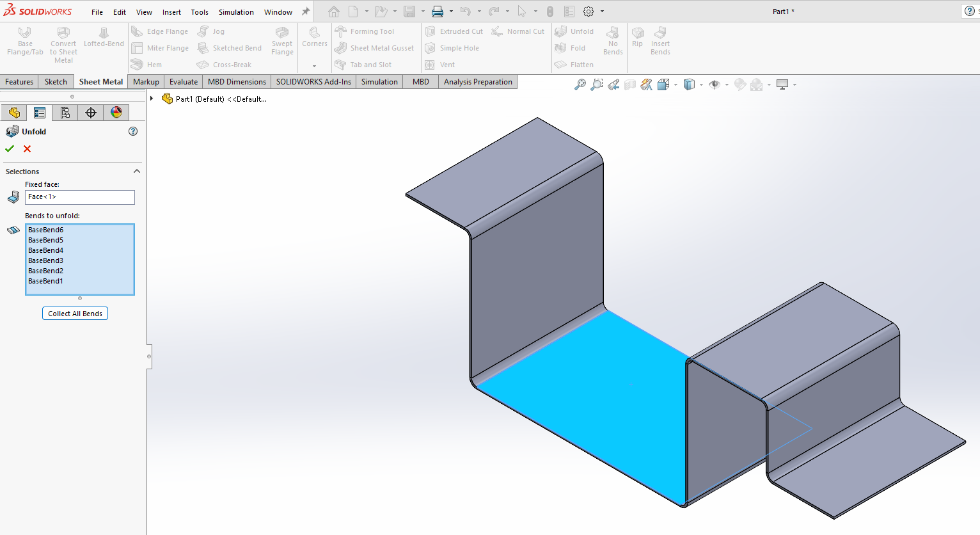The height and width of the screenshot is (535, 980).
Task: Open the Display Style dropdown arrow
Action: point(701,84)
